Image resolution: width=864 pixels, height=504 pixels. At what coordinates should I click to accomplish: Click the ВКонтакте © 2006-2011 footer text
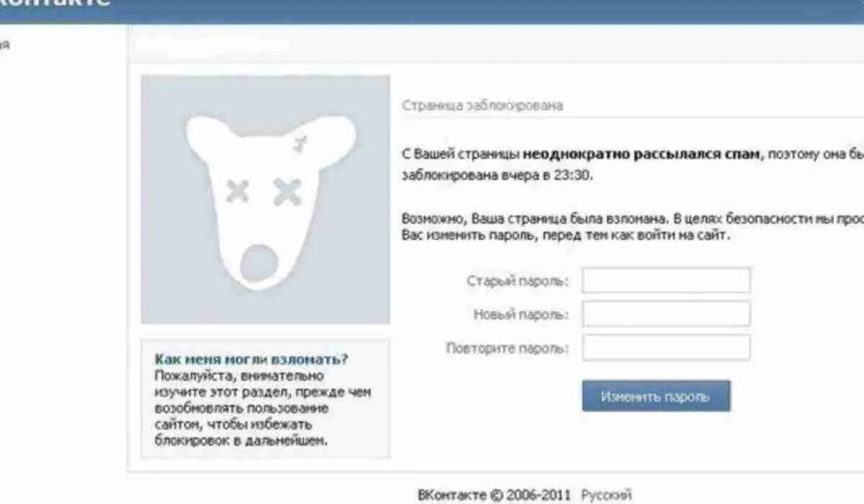click(494, 495)
